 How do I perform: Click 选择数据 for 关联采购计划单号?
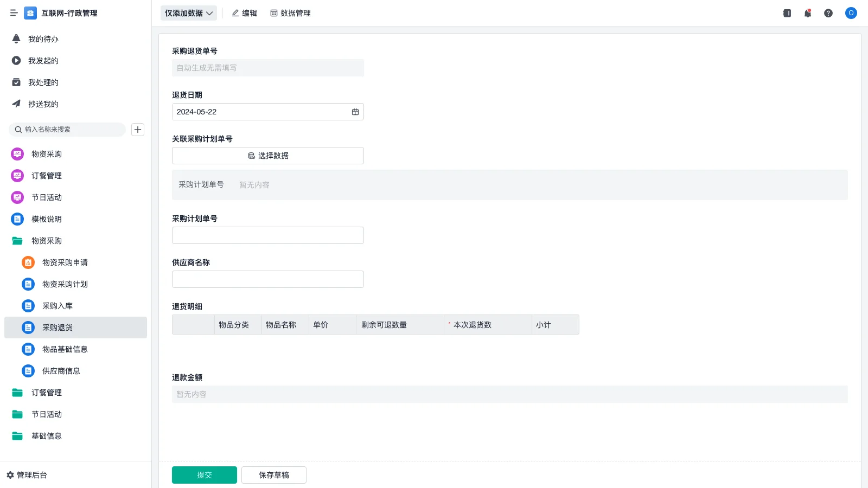(x=267, y=156)
